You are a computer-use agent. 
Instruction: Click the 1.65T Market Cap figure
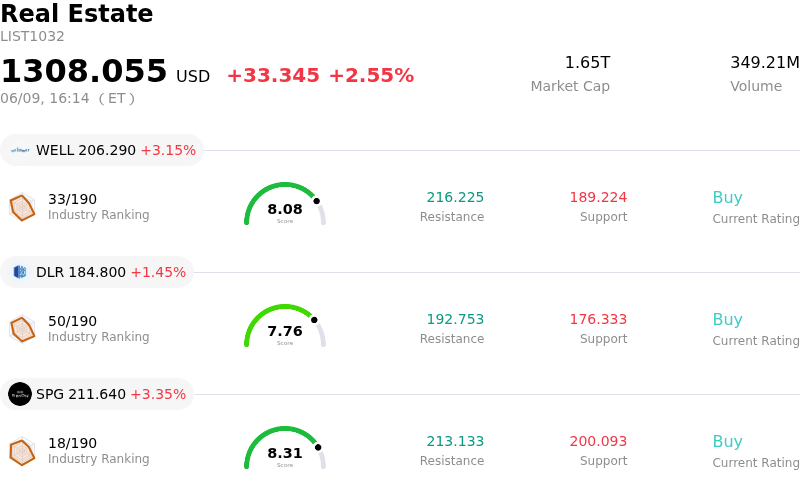click(x=587, y=62)
